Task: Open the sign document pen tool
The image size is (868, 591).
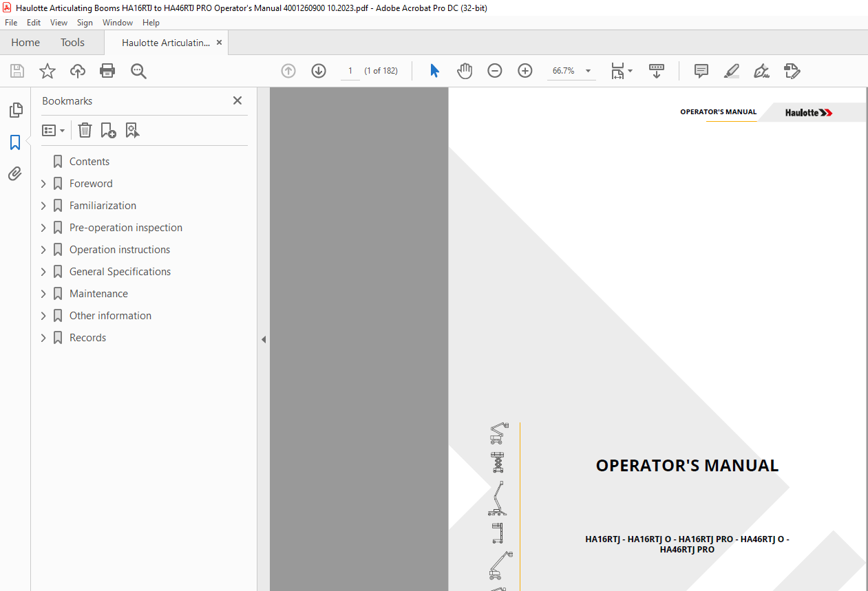Action: [761, 71]
